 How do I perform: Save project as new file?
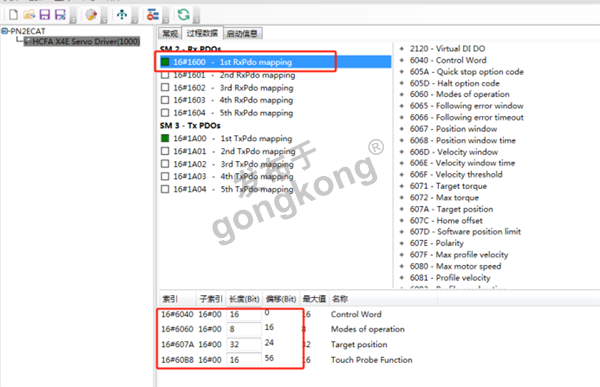click(60, 15)
